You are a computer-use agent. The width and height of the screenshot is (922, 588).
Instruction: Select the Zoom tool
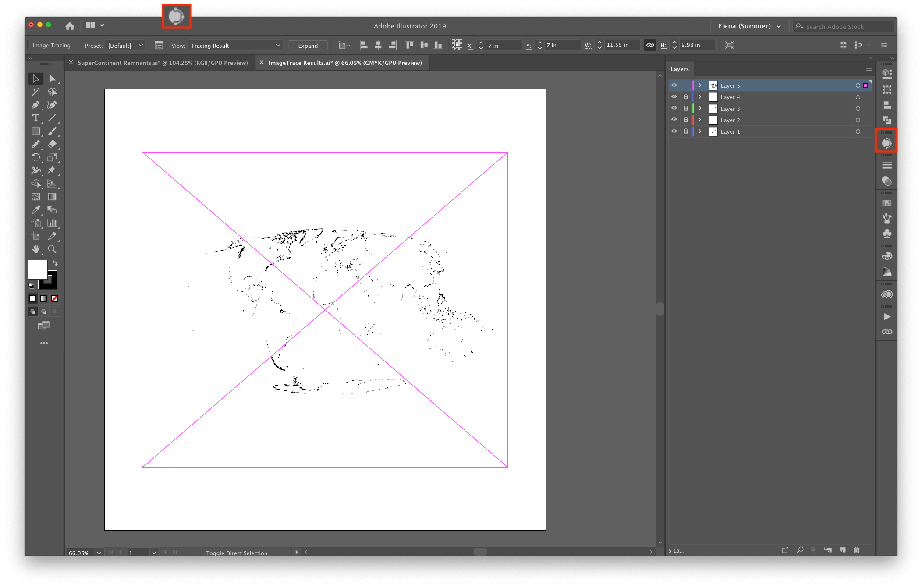tap(52, 249)
